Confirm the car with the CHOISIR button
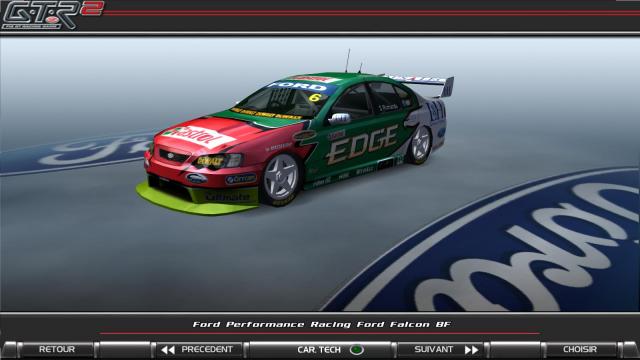Screen dimensions: 640x360 pyautogui.click(x=580, y=349)
